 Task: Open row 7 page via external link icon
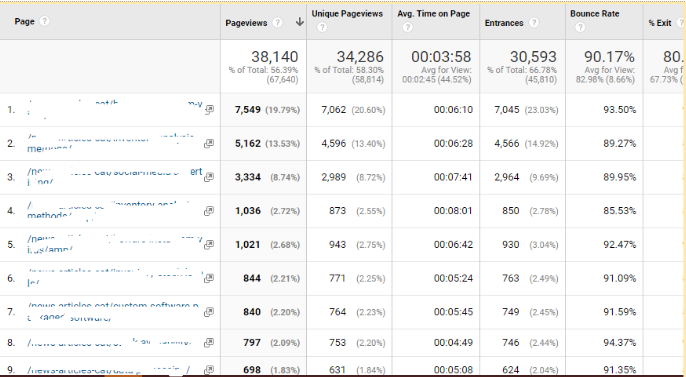(209, 311)
